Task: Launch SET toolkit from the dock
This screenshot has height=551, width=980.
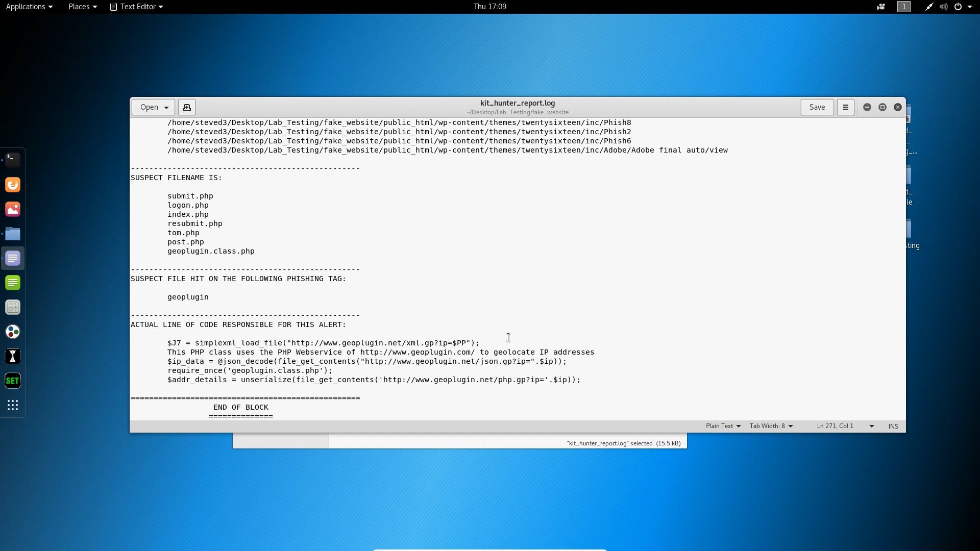Action: [x=13, y=381]
